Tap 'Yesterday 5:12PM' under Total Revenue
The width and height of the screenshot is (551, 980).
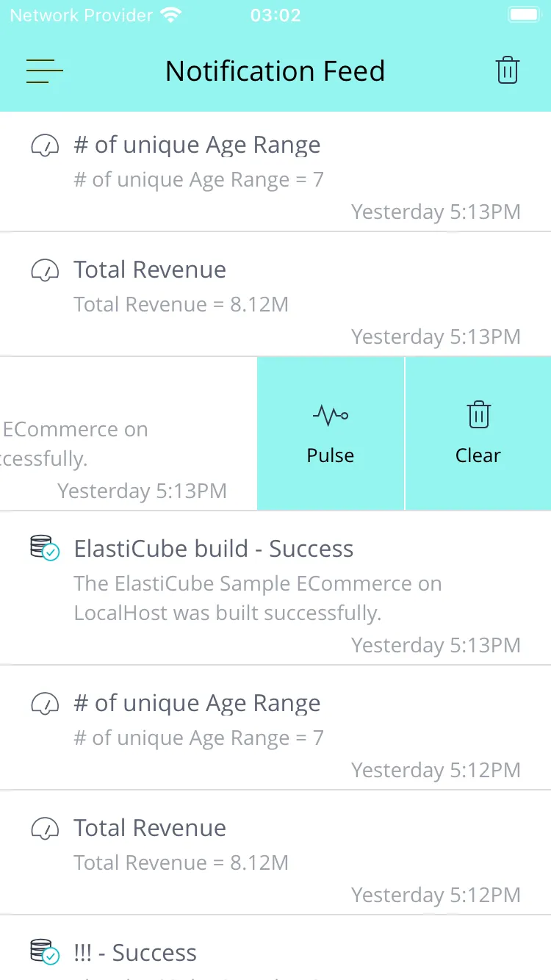[436, 895]
